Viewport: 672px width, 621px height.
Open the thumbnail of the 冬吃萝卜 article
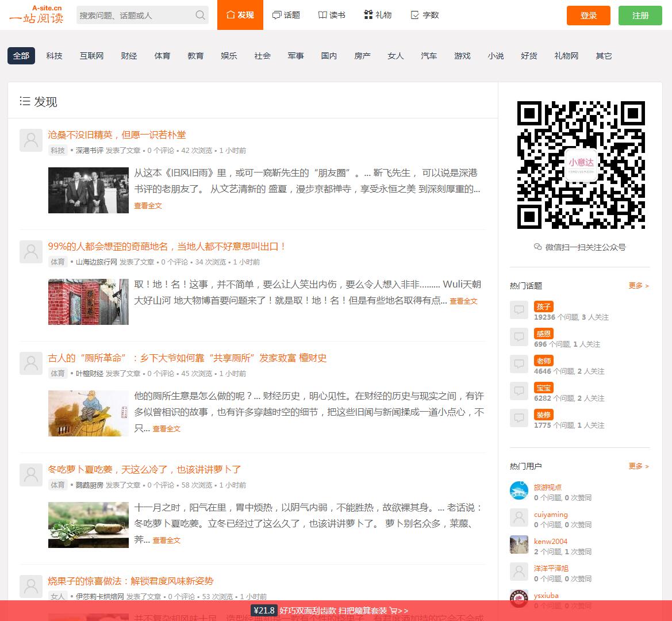tap(89, 525)
